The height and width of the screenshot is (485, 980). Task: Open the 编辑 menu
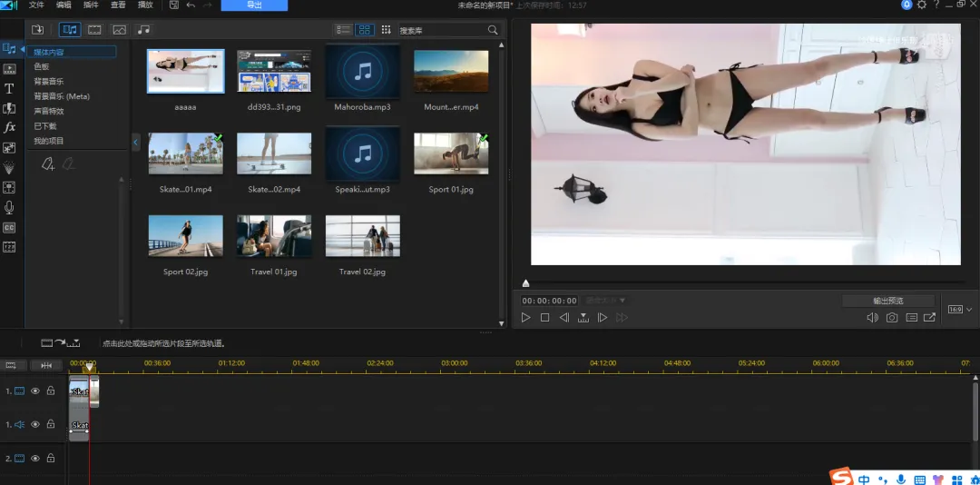[64, 5]
